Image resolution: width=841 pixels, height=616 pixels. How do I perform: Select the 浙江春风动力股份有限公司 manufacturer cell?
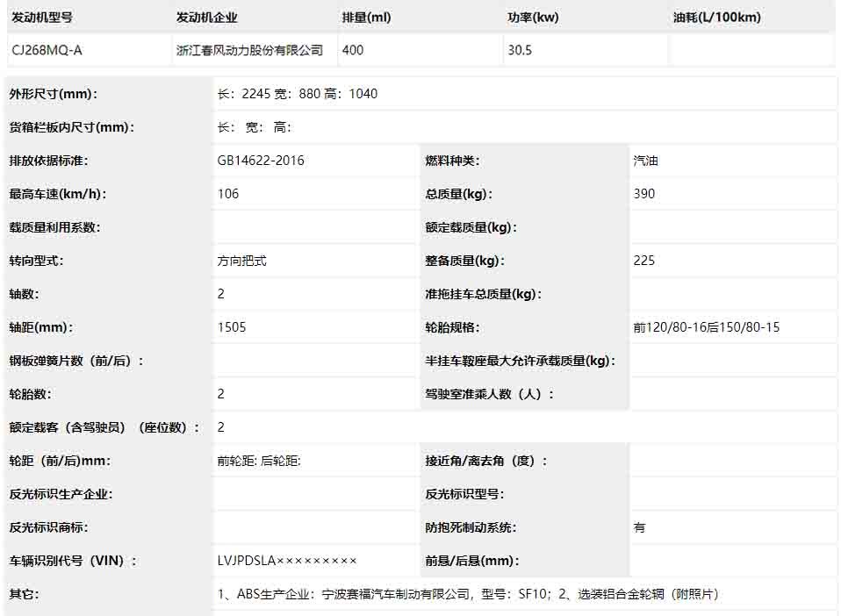point(249,50)
